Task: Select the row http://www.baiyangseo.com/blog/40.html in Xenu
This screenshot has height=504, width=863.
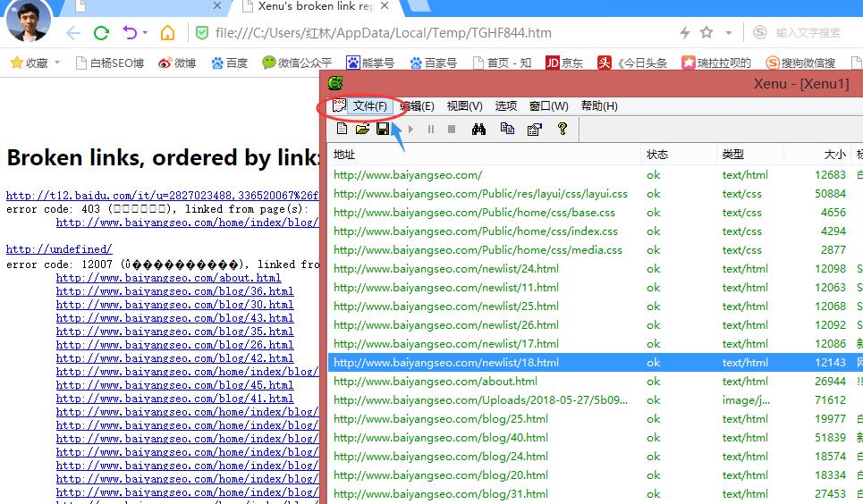Action: [x=596, y=437]
